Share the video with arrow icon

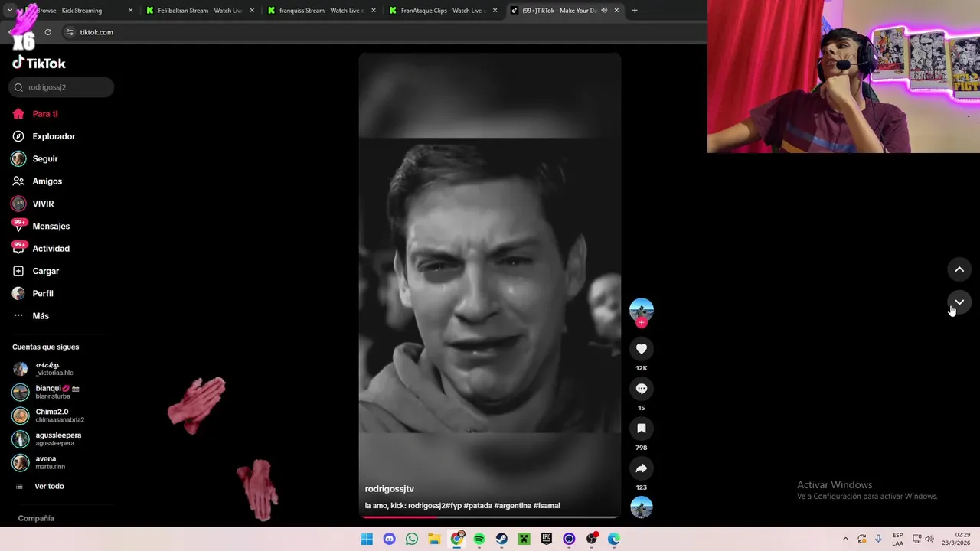642,468
